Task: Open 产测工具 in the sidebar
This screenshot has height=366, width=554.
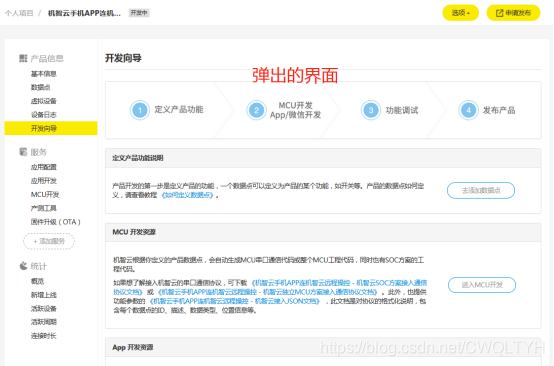Action: point(43,208)
